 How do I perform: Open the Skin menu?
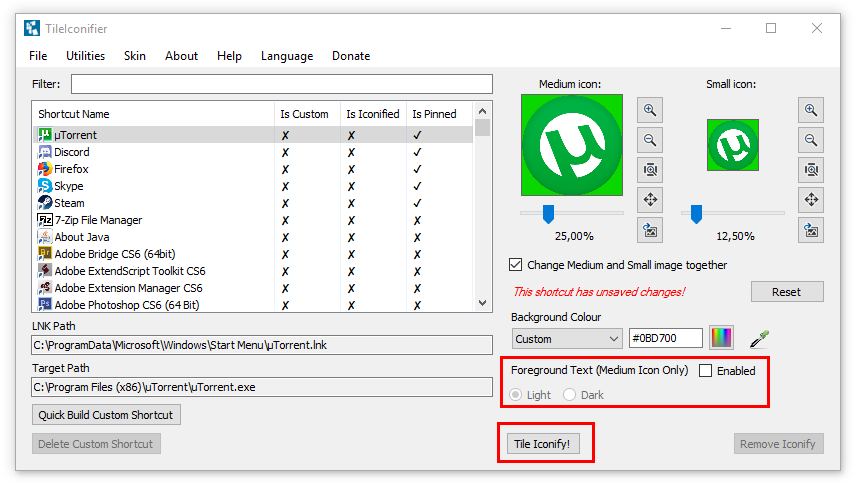pyautogui.click(x=134, y=56)
